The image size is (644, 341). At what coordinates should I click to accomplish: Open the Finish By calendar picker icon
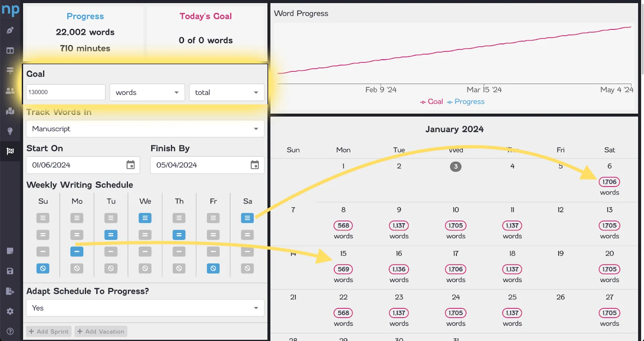pos(255,165)
